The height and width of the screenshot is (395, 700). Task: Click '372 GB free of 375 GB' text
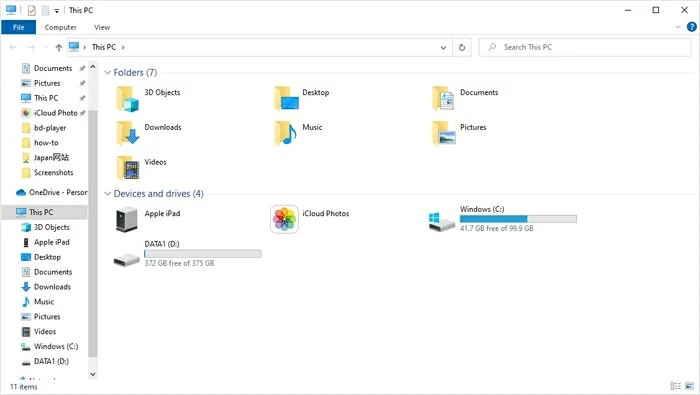179,263
